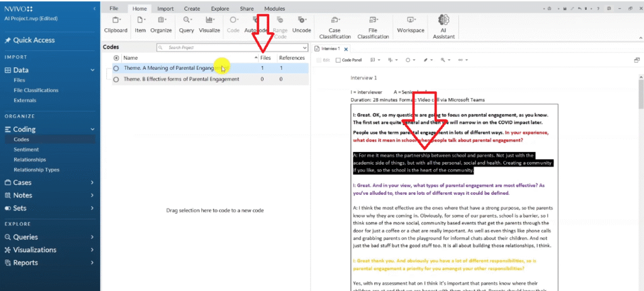Launch the AI Assistant
Image resolution: width=644 pixels, height=291 pixels.
[x=443, y=25]
